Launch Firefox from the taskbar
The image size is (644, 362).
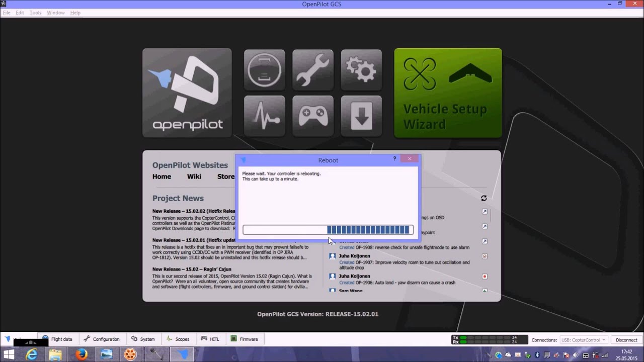[81, 354]
